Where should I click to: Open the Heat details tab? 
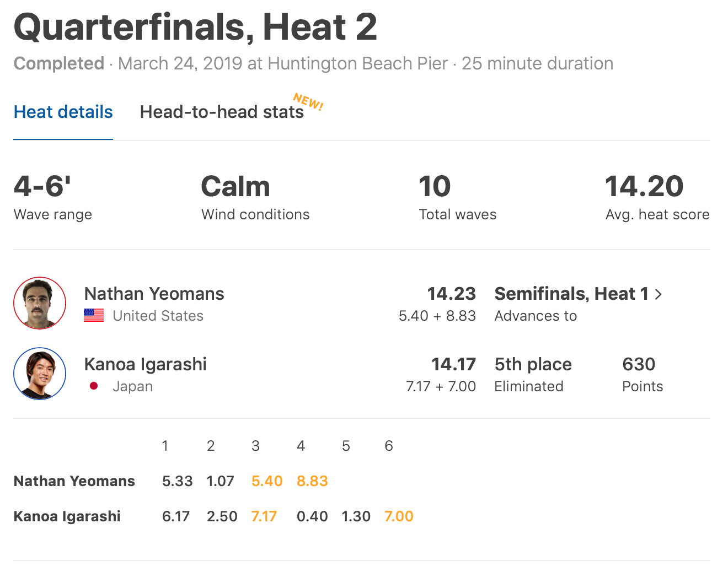pos(63,112)
